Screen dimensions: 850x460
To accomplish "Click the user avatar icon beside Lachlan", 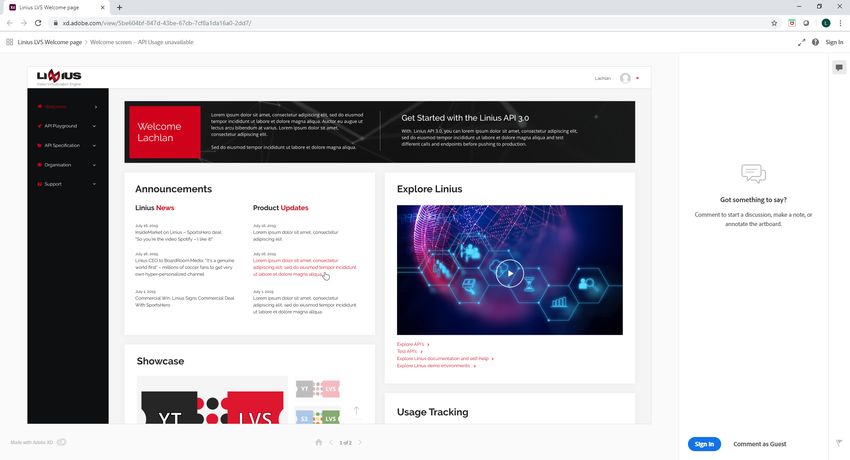I will click(625, 78).
